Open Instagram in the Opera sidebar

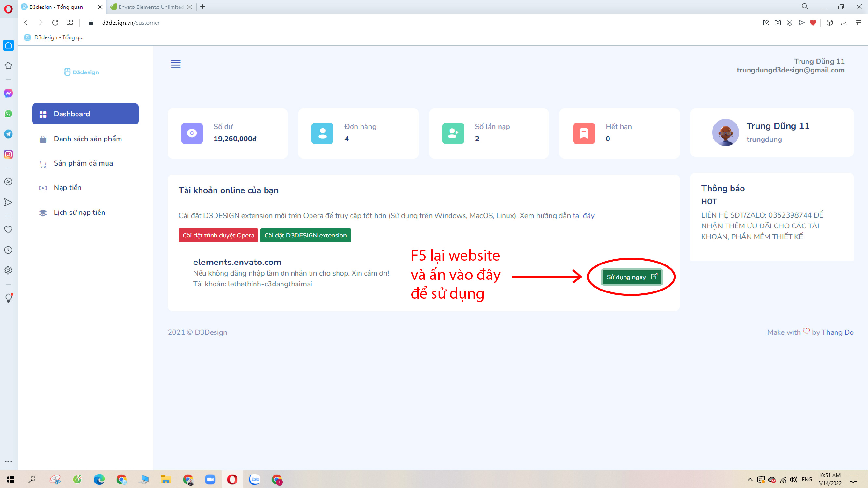(8, 154)
